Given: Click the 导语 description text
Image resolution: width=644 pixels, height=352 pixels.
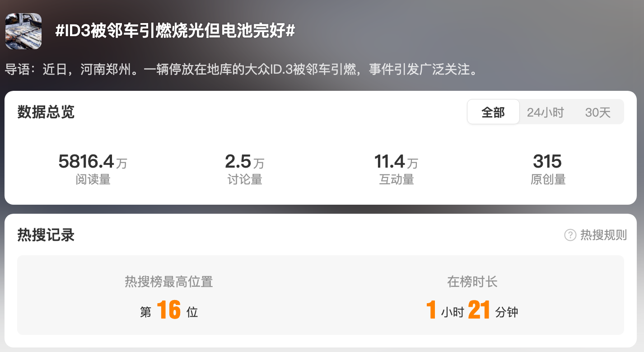Looking at the screenshot, I should [242, 70].
